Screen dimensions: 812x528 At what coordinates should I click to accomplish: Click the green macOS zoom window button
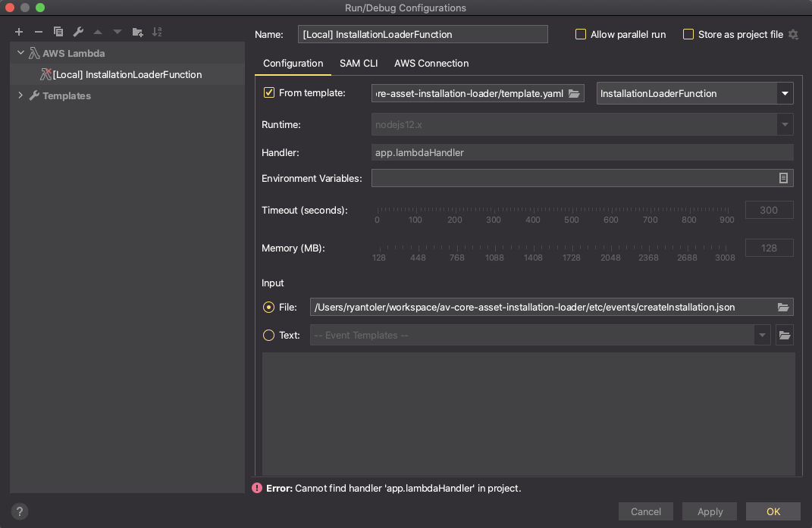point(40,8)
